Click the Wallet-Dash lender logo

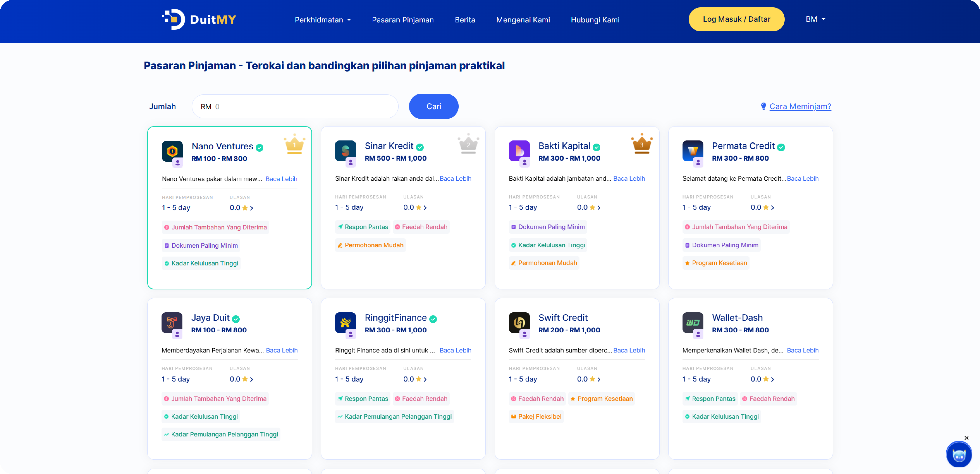(692, 322)
